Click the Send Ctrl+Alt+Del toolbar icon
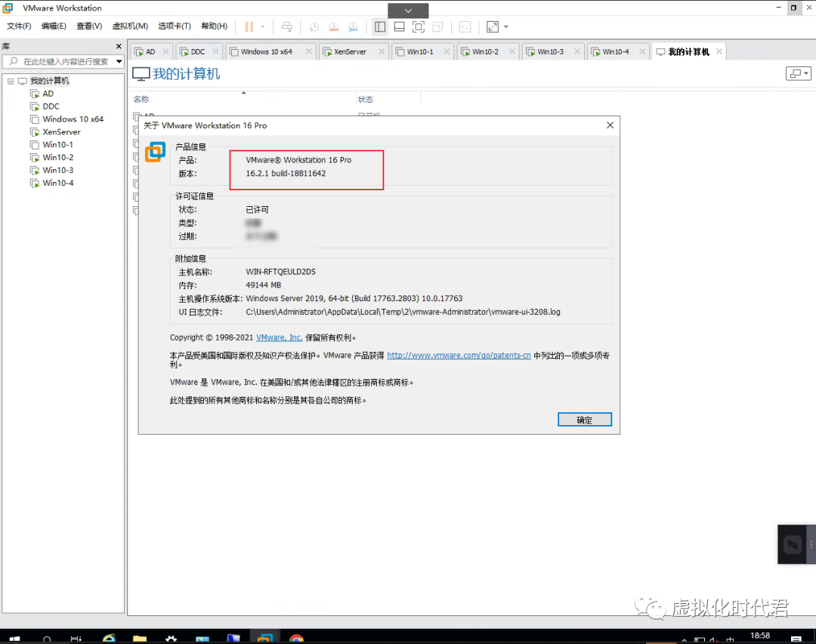The width and height of the screenshot is (816, 644). (x=287, y=26)
